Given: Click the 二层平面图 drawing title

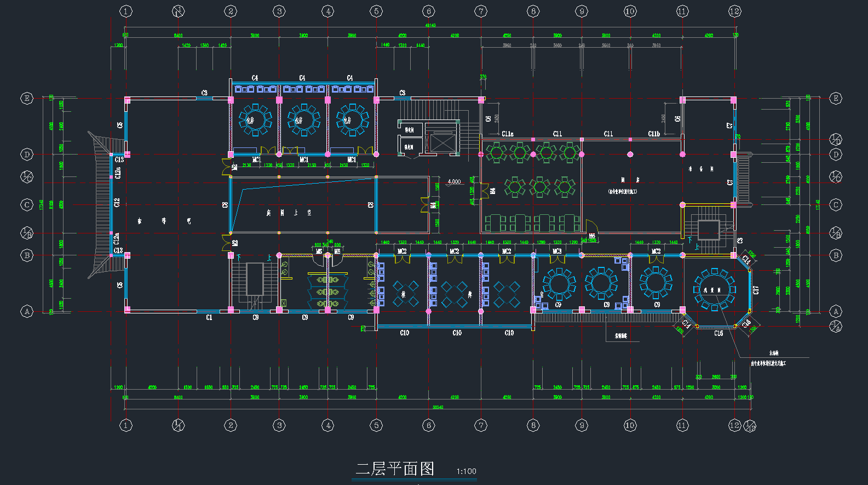Looking at the screenshot, I should pyautogui.click(x=395, y=469).
